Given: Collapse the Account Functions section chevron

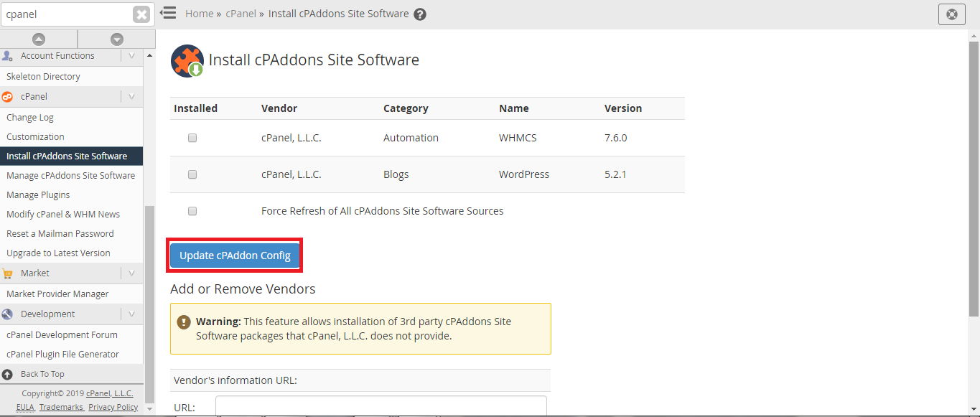Looking at the screenshot, I should pyautogui.click(x=131, y=55).
